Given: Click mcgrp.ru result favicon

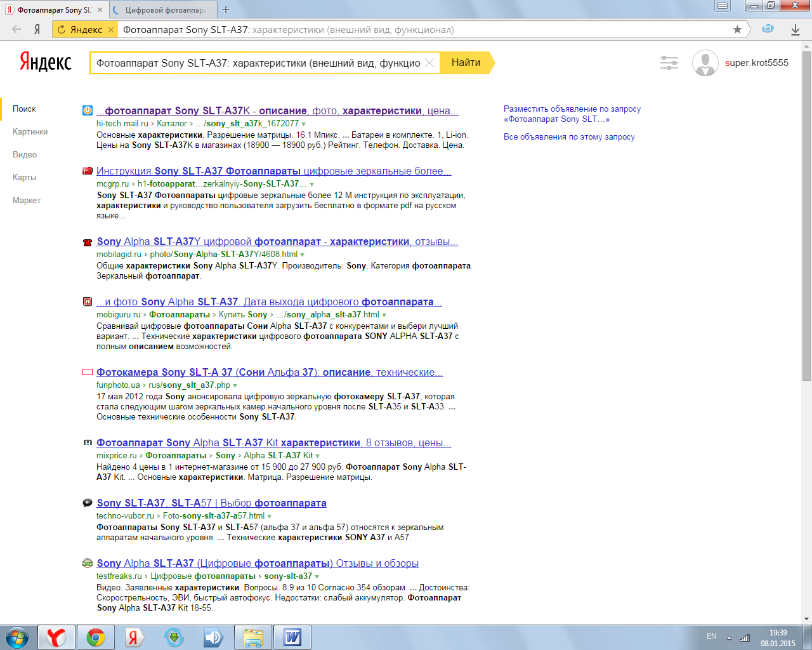Looking at the screenshot, I should [x=88, y=171].
